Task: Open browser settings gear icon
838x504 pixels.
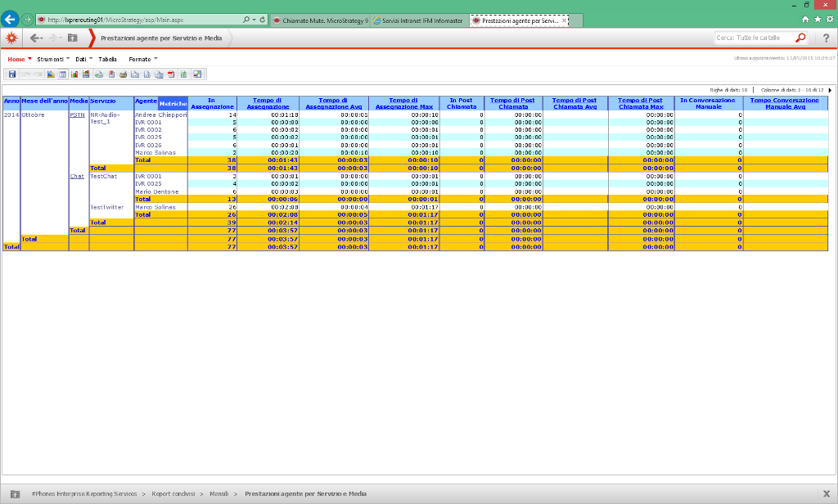Action: [830, 20]
